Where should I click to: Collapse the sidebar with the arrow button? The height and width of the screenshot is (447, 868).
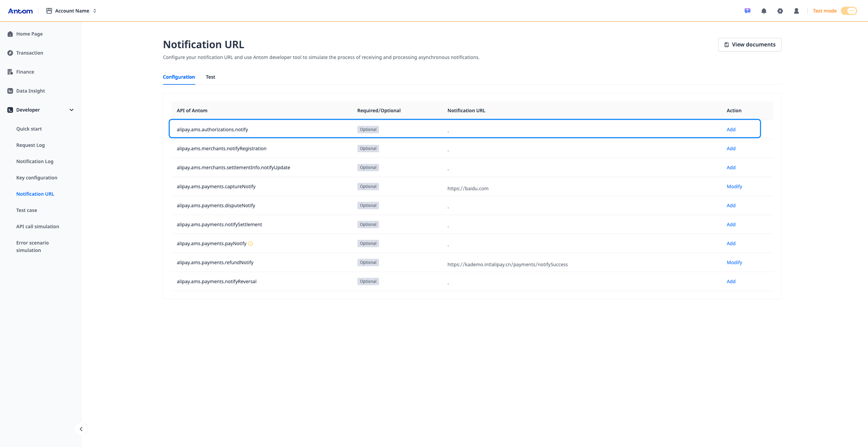tap(81, 429)
